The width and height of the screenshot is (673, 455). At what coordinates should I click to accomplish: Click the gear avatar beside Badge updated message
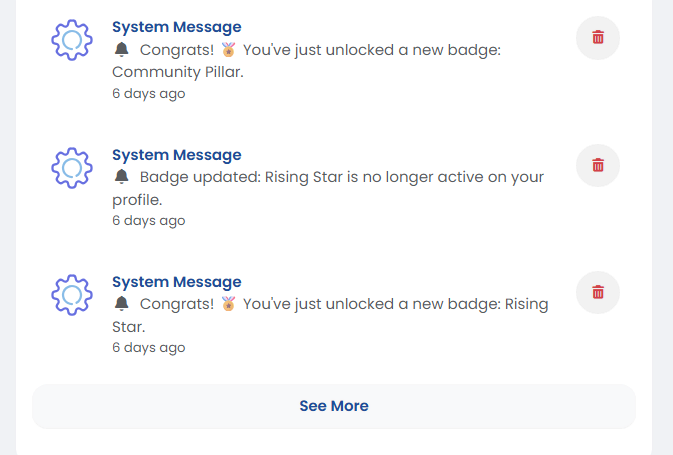pyautogui.click(x=72, y=167)
